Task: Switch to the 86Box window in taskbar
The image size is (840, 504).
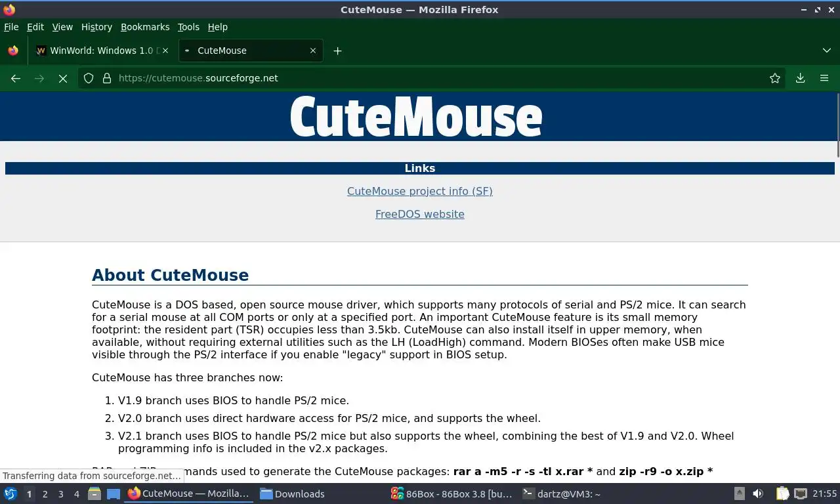Action: coord(451,493)
